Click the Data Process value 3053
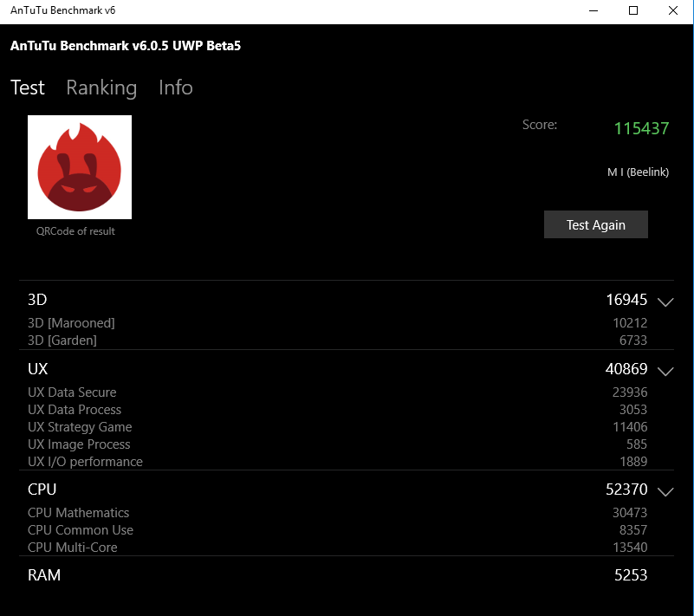This screenshot has width=694, height=616. point(633,409)
